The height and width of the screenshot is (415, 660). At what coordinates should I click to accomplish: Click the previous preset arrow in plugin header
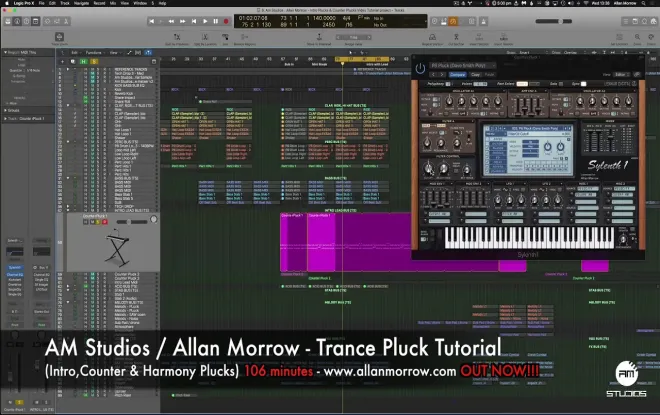point(433,74)
